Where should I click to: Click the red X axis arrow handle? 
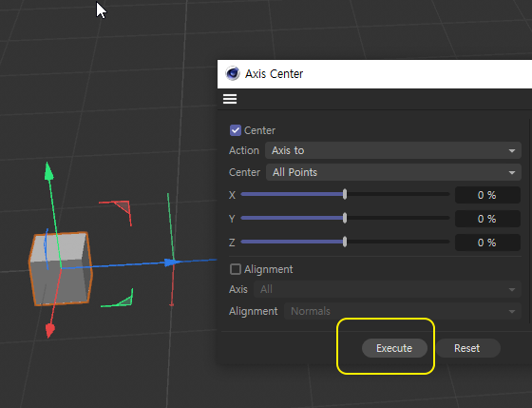point(49,331)
